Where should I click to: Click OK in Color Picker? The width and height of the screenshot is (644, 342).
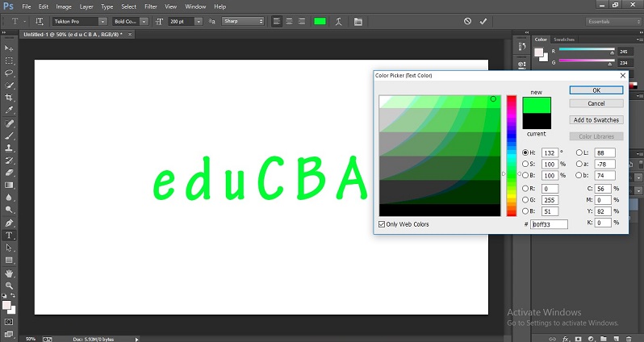[x=596, y=90]
